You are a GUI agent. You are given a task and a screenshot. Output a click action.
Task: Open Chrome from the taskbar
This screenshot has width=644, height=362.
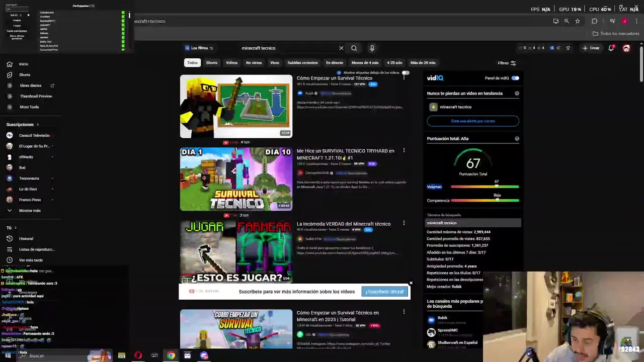point(171,355)
